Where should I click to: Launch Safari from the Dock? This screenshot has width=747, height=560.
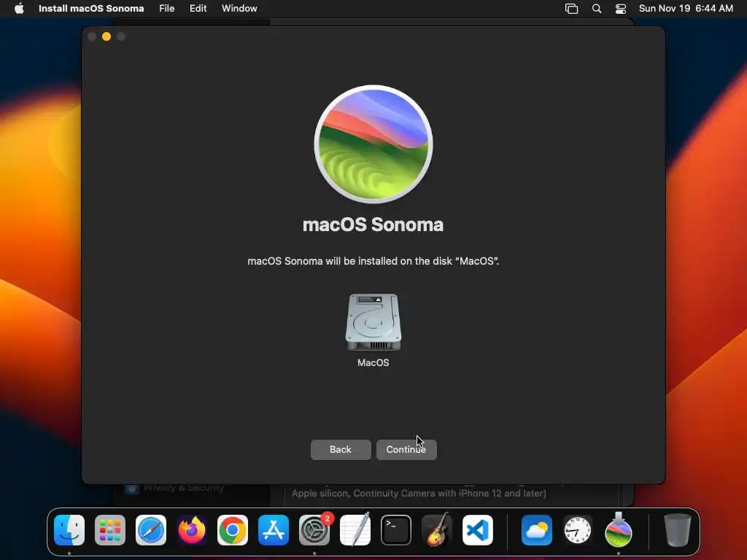coord(151,530)
